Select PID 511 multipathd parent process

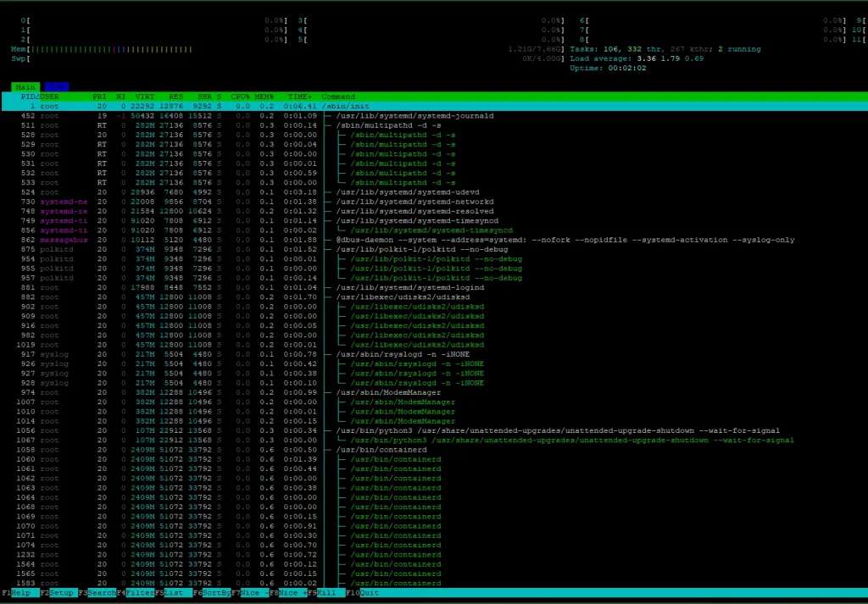(x=434, y=125)
